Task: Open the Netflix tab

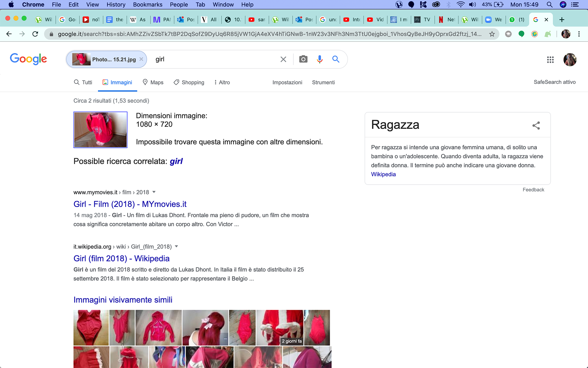Action: [x=447, y=20]
